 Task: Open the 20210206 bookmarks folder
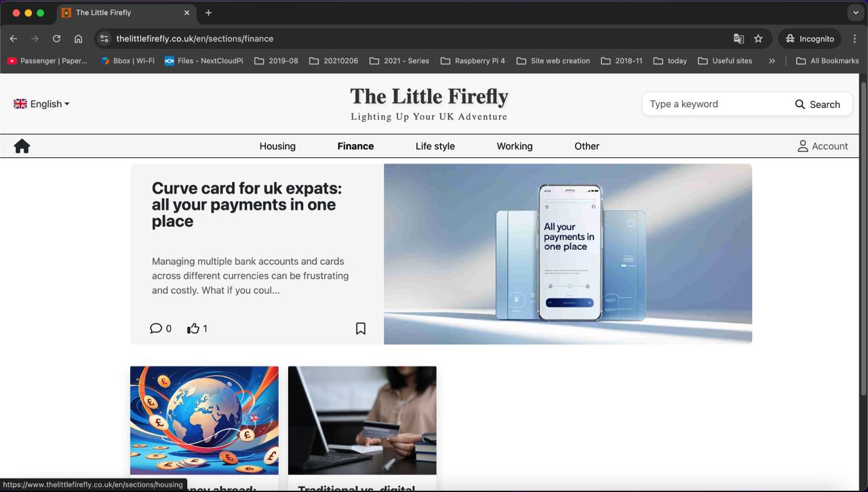pos(334,60)
